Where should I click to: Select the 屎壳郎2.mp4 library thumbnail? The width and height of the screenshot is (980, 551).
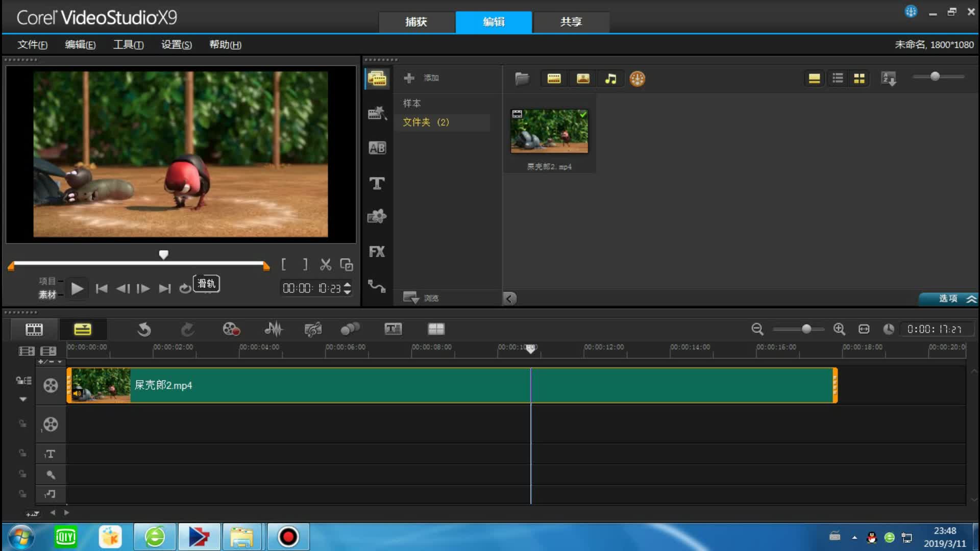click(549, 132)
